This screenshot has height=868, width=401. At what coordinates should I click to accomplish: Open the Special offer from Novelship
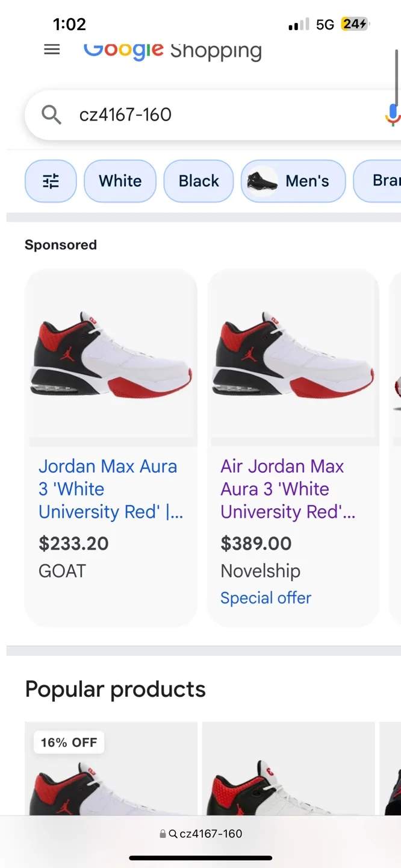click(266, 597)
